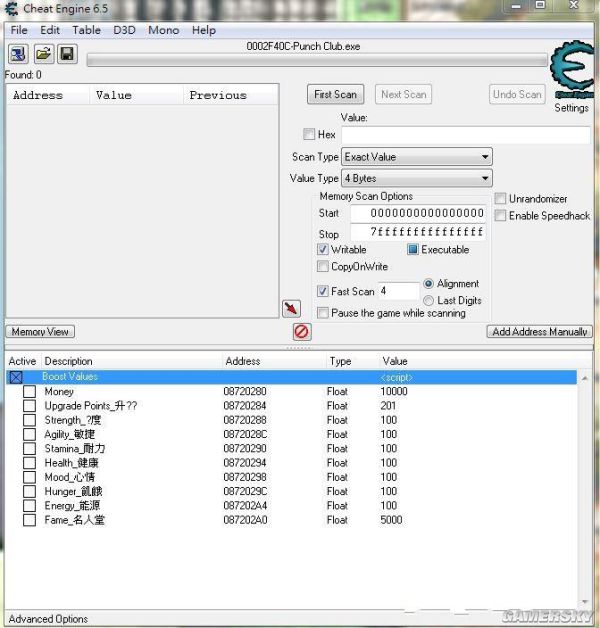Activate the Stamina entry checkbox

29,449
